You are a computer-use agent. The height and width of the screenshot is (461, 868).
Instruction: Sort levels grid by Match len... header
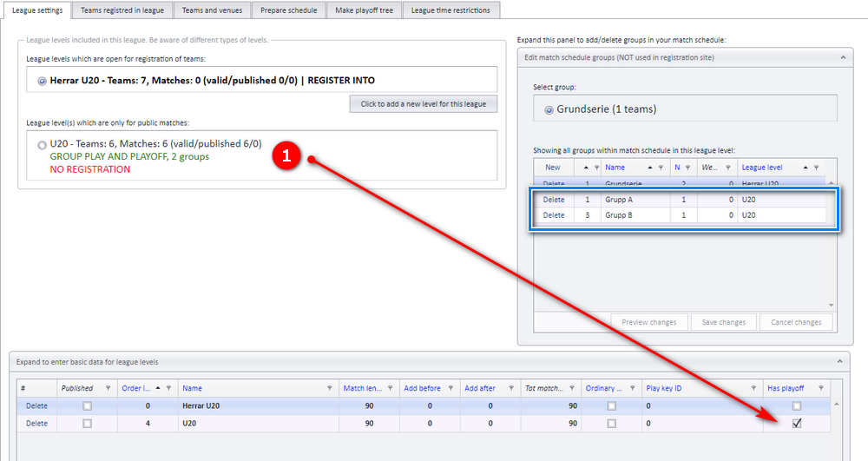(363, 388)
